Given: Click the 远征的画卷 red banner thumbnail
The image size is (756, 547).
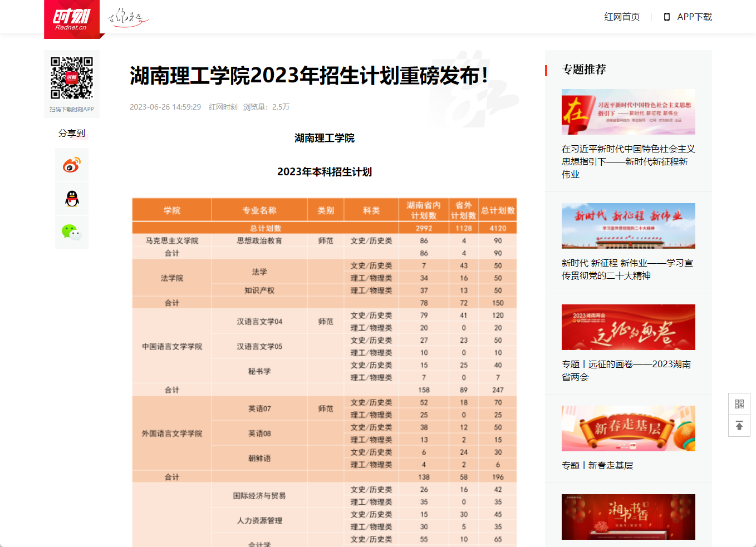Looking at the screenshot, I should click(x=628, y=327).
